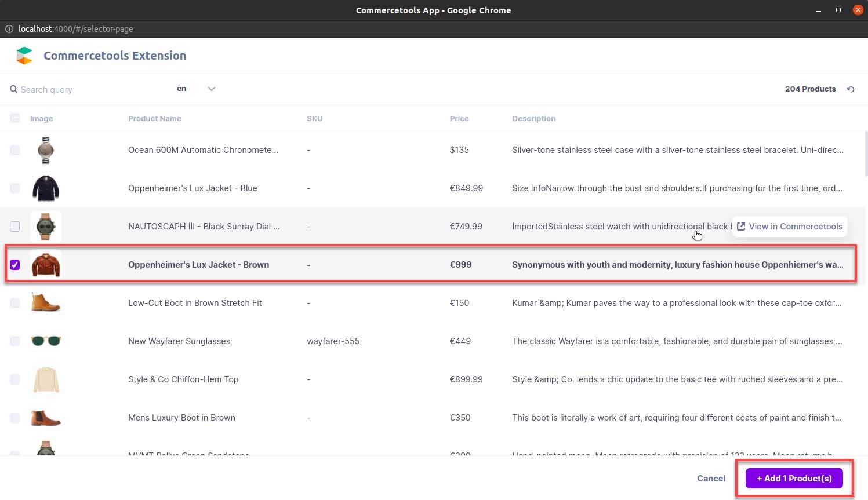Click the Product Name column header
Screen dimensions: 868x500
pyautogui.click(x=155, y=118)
